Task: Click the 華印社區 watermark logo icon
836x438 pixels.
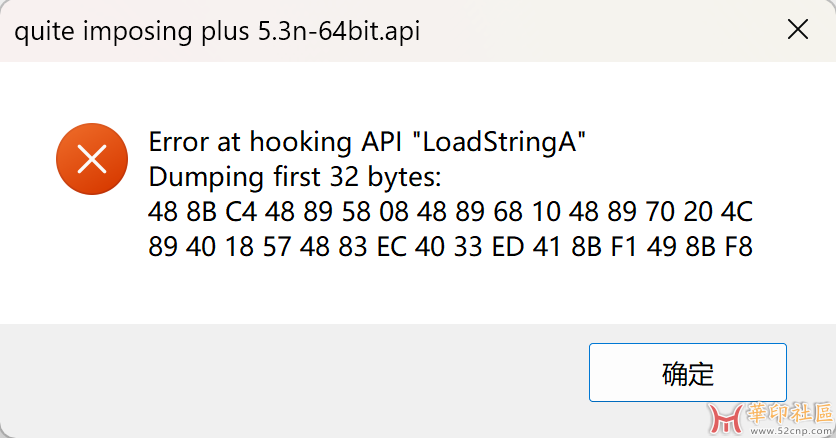Action: pos(725,416)
